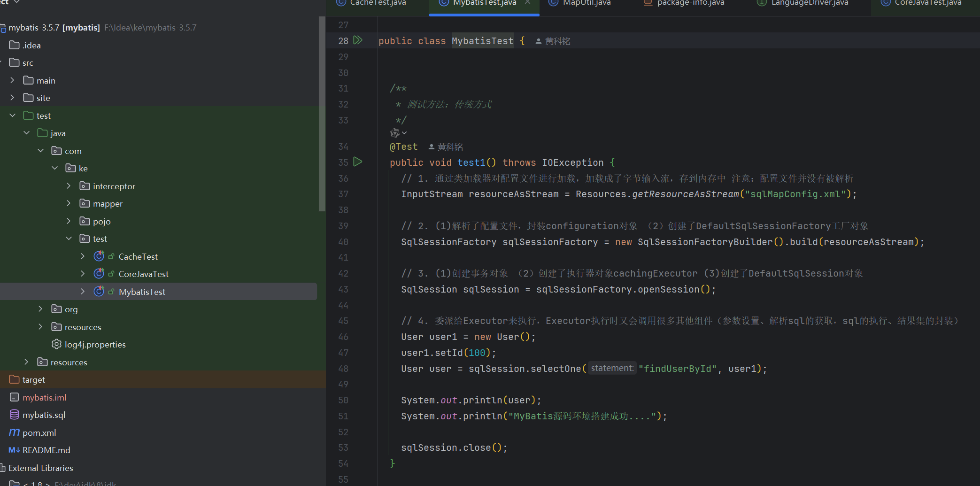
Task: Click the main folder icon
Action: [x=29, y=80]
